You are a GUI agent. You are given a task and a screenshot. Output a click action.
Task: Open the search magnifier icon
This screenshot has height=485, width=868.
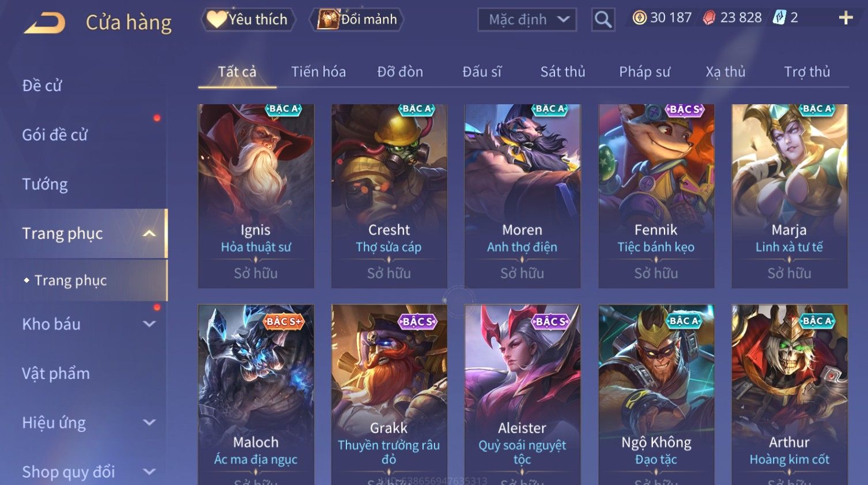(603, 20)
